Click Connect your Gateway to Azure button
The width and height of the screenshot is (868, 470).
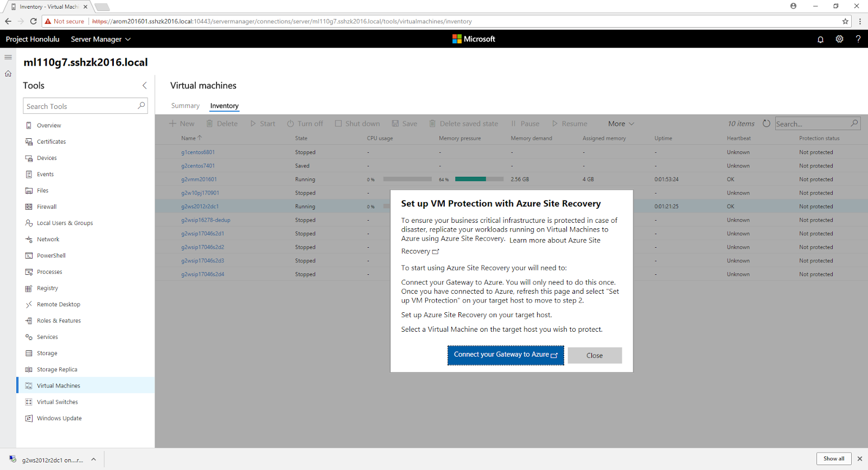click(506, 355)
